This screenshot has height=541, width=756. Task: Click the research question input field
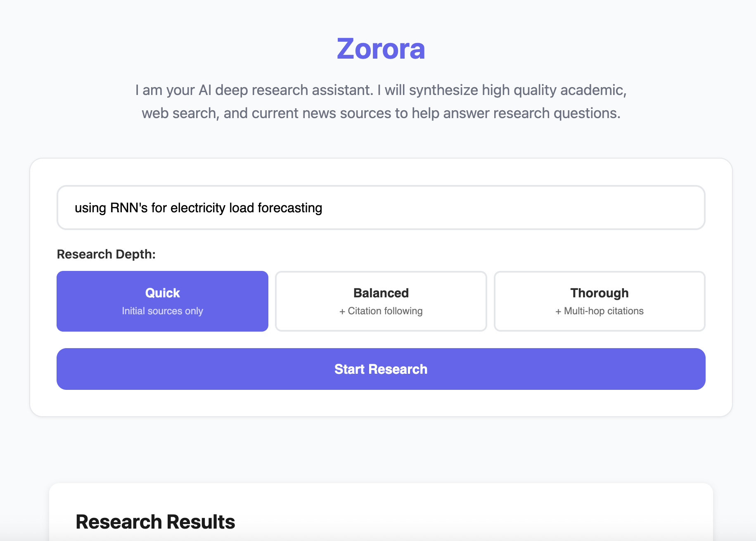coord(381,208)
